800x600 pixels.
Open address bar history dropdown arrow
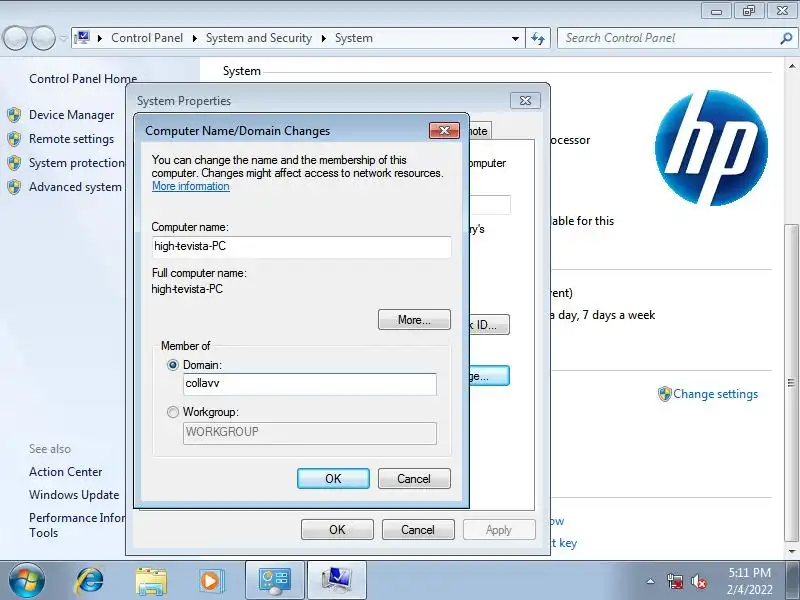click(515, 38)
